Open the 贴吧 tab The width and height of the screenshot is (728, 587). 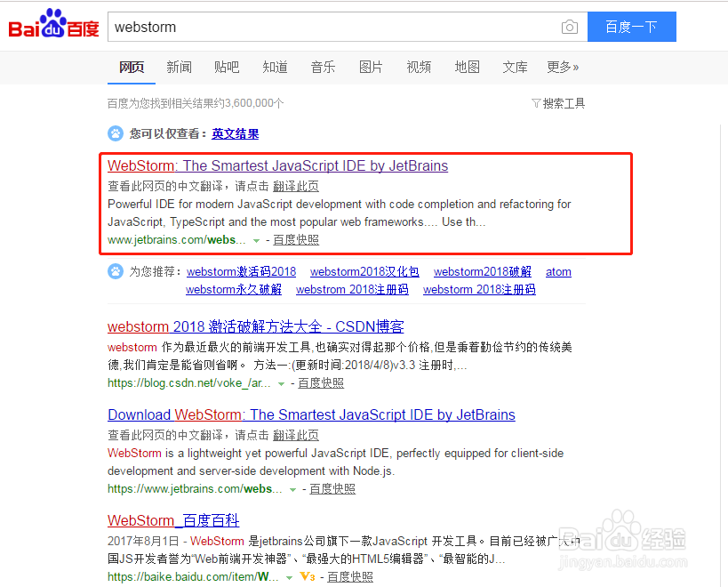pyautogui.click(x=227, y=68)
